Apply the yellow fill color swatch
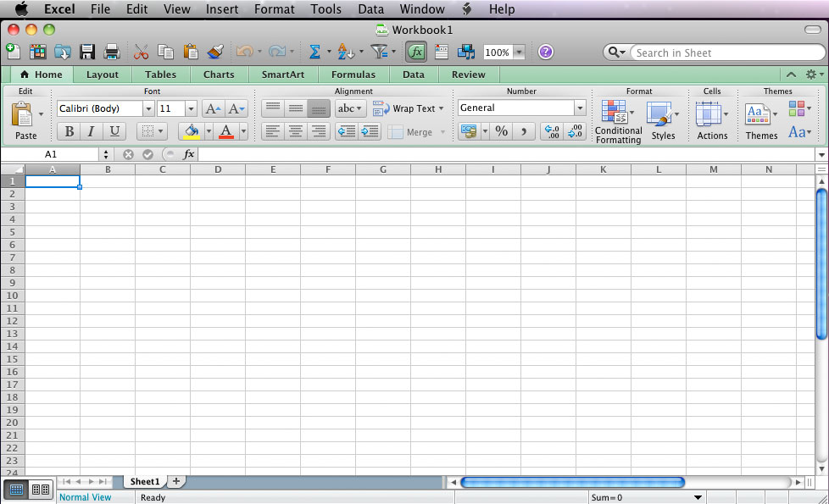Screen dimensions: 829x504 click(x=191, y=131)
